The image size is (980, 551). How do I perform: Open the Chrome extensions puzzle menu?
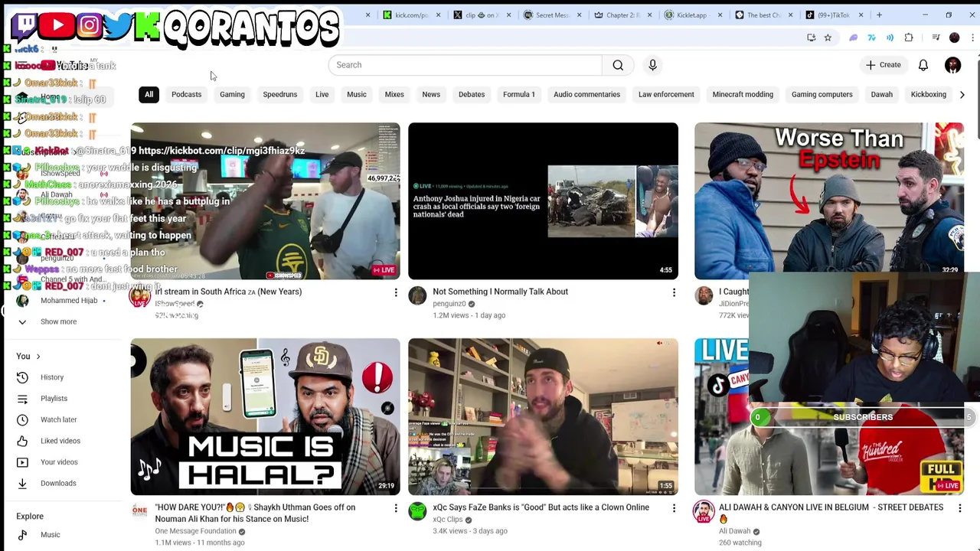909,37
